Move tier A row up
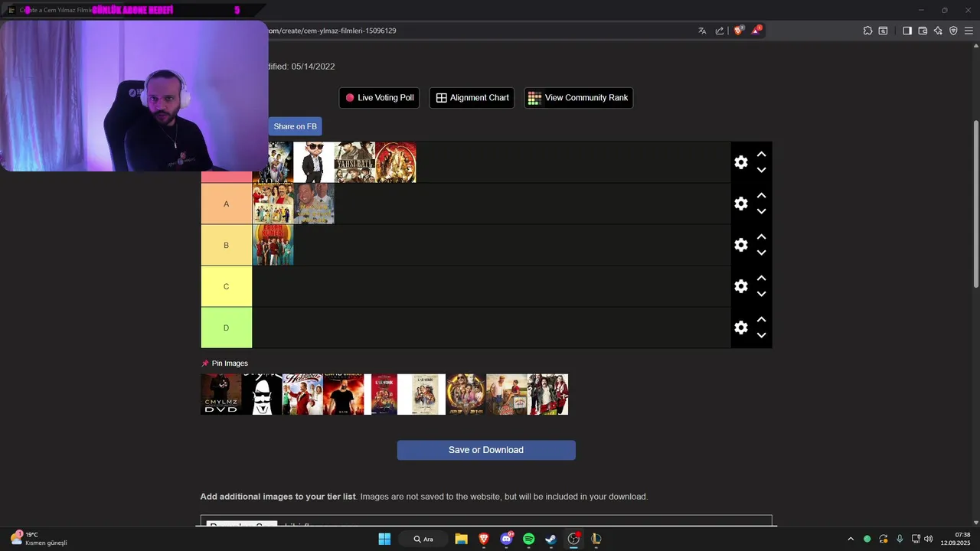 761,196
